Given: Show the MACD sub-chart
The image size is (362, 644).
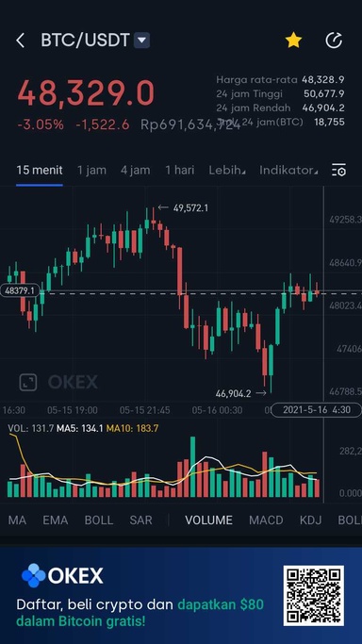Looking at the screenshot, I should pyautogui.click(x=266, y=520).
